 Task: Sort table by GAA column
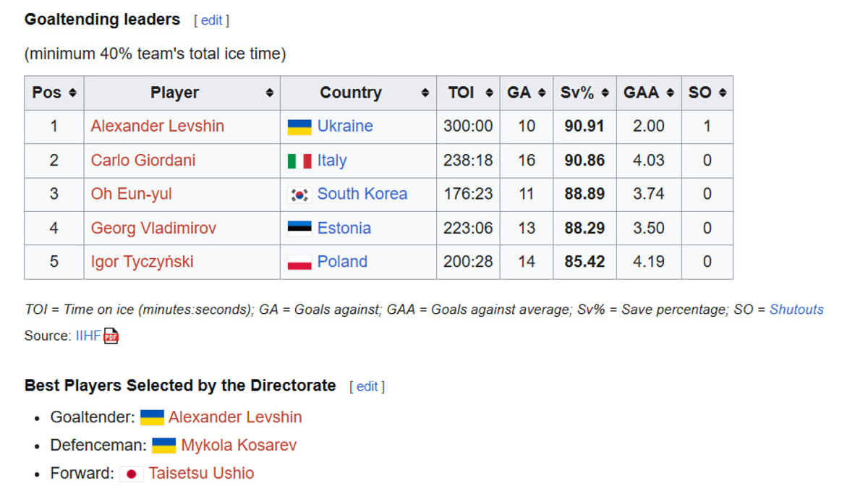[670, 93]
